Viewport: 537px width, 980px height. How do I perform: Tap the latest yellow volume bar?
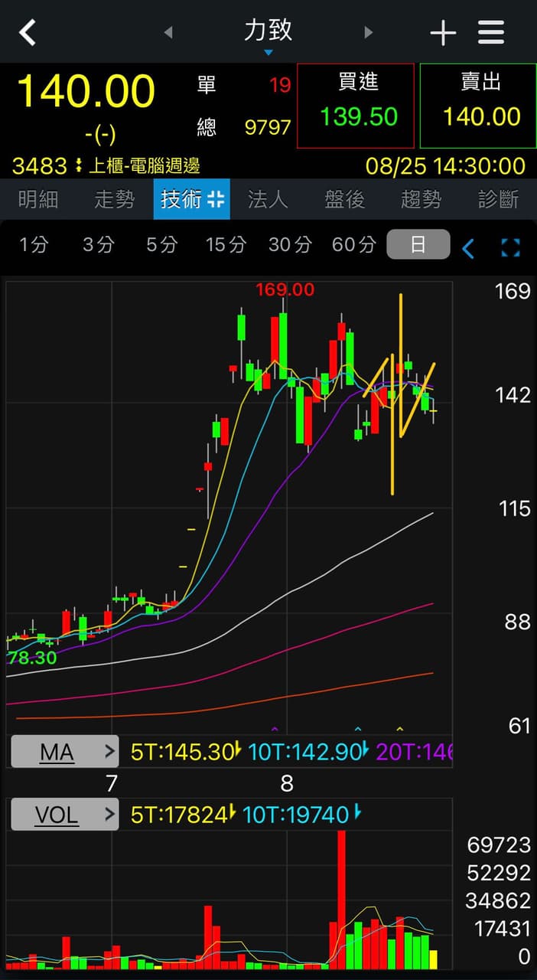[434, 960]
